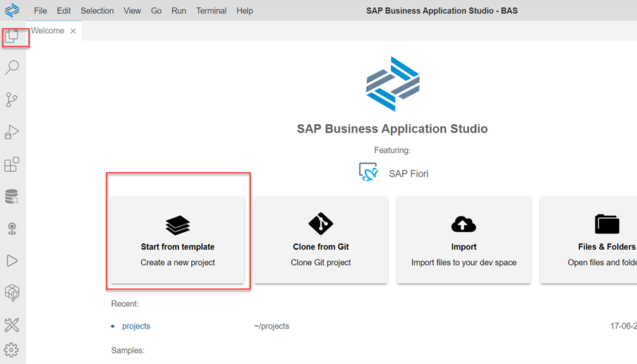Click the Git diamond icon
Screen dimensions: 637x364
(x=320, y=224)
